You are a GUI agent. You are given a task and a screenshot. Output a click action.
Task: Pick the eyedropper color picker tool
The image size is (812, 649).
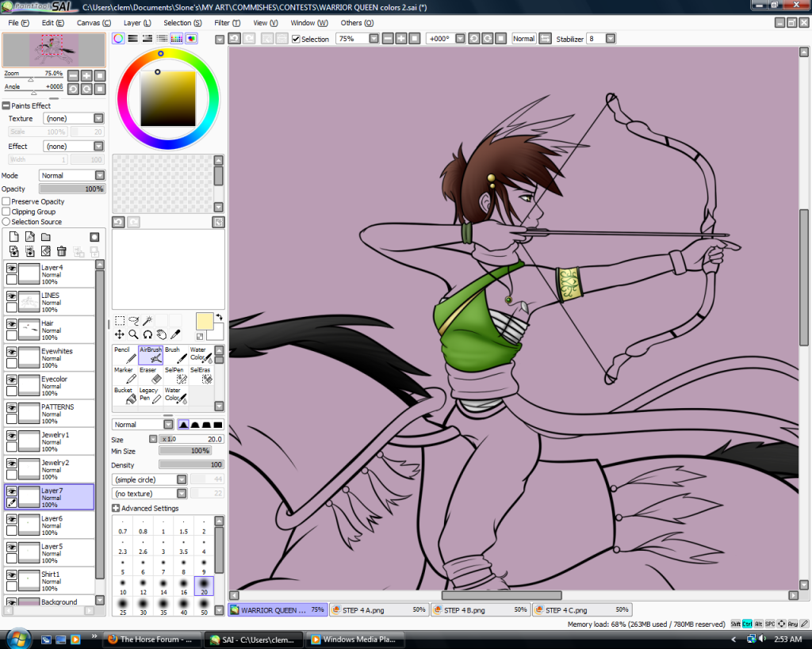click(x=175, y=334)
